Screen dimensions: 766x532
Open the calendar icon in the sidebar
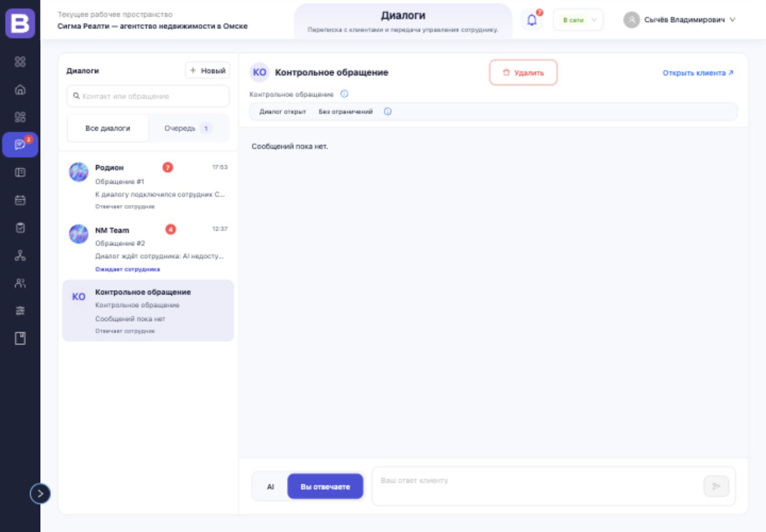point(20,200)
